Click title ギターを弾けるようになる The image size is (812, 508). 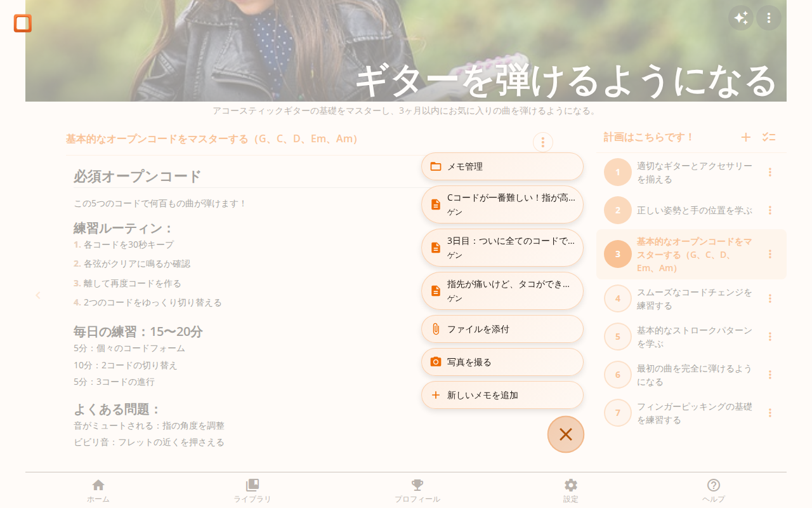tap(566, 79)
